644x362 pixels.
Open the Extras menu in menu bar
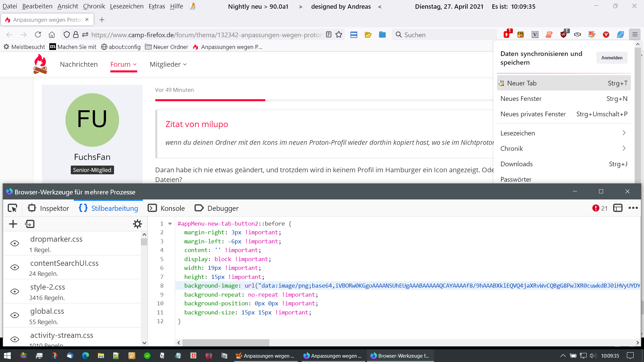[157, 6]
